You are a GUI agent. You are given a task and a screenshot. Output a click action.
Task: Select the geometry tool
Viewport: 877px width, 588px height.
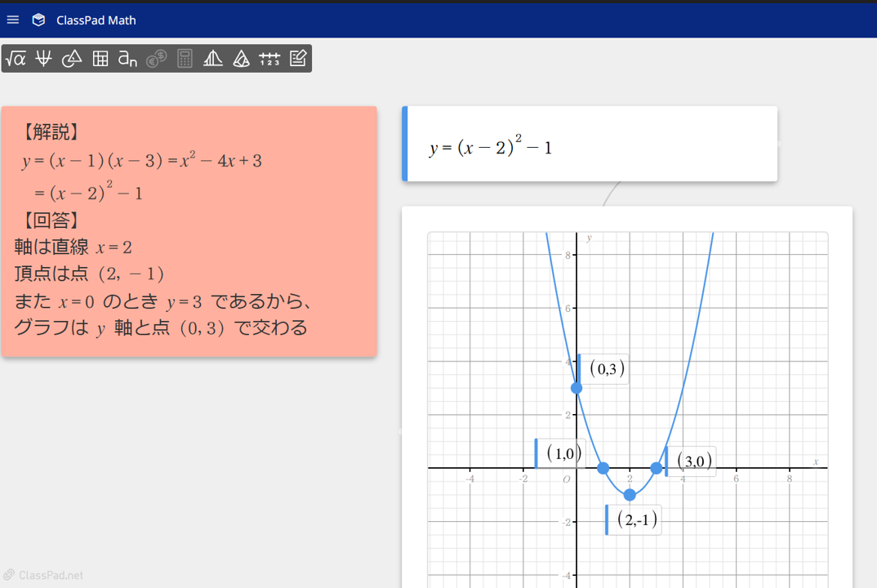(x=71, y=58)
